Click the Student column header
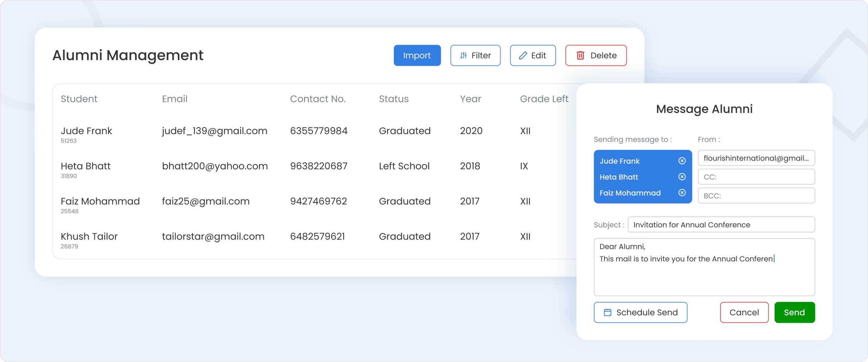This screenshot has height=362, width=868. click(x=79, y=99)
